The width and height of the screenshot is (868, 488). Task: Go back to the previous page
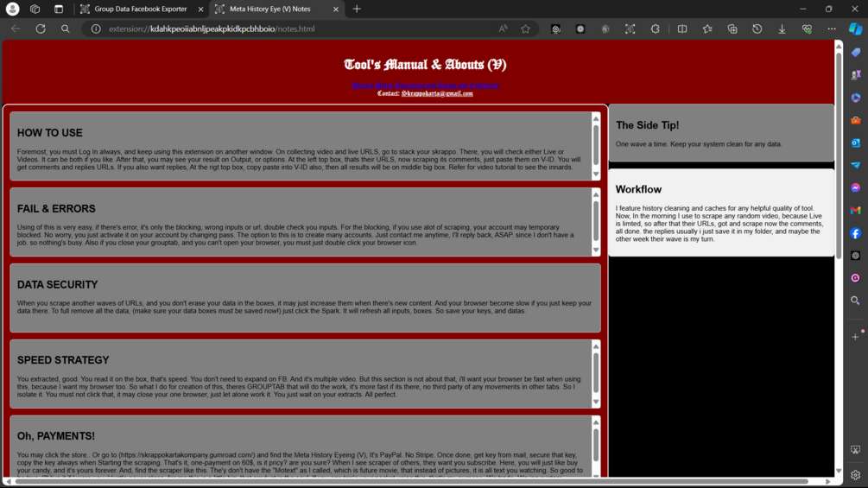pos(16,29)
